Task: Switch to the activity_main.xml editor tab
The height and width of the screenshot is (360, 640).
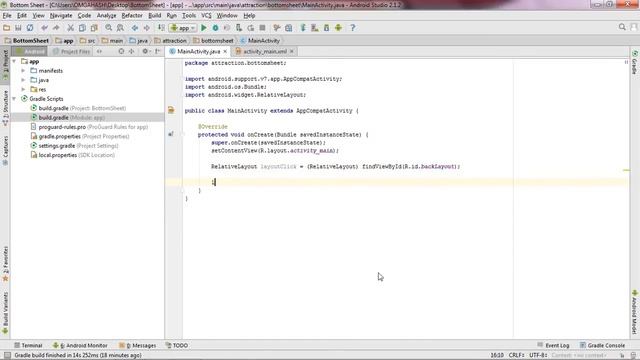Action: 265,51
